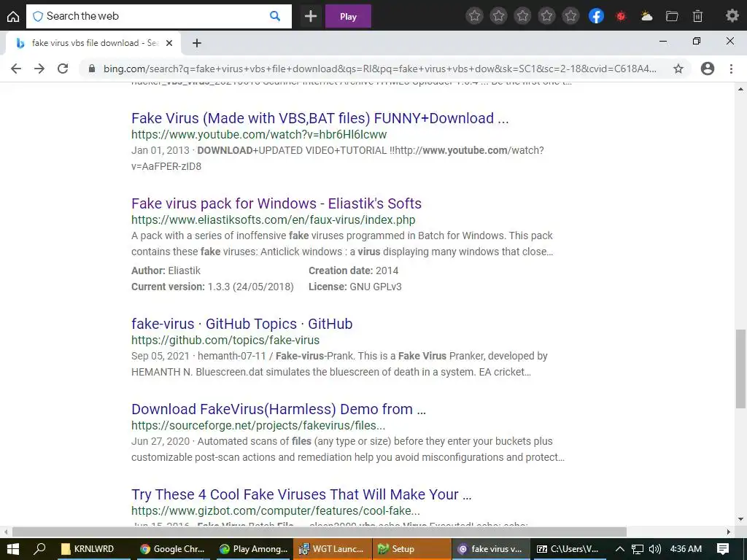Show hidden tray icons chevron

620,548
